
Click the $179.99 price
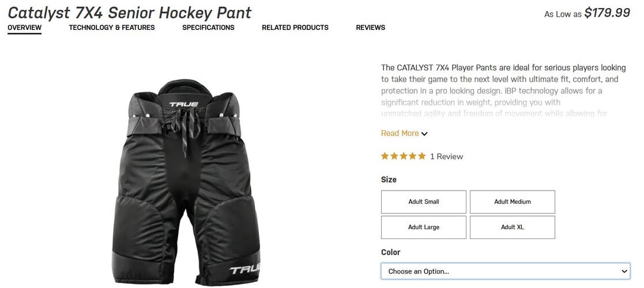coord(607,13)
